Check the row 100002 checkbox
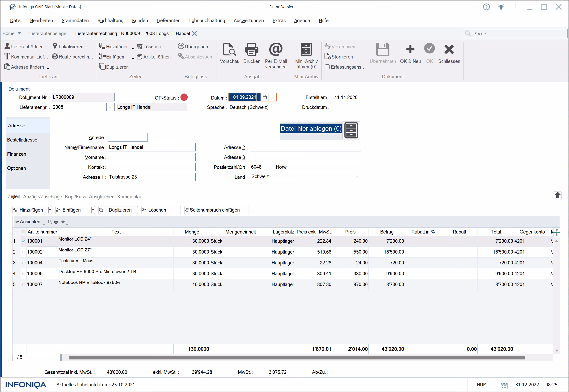This screenshot has width=569, height=392. pos(24,252)
